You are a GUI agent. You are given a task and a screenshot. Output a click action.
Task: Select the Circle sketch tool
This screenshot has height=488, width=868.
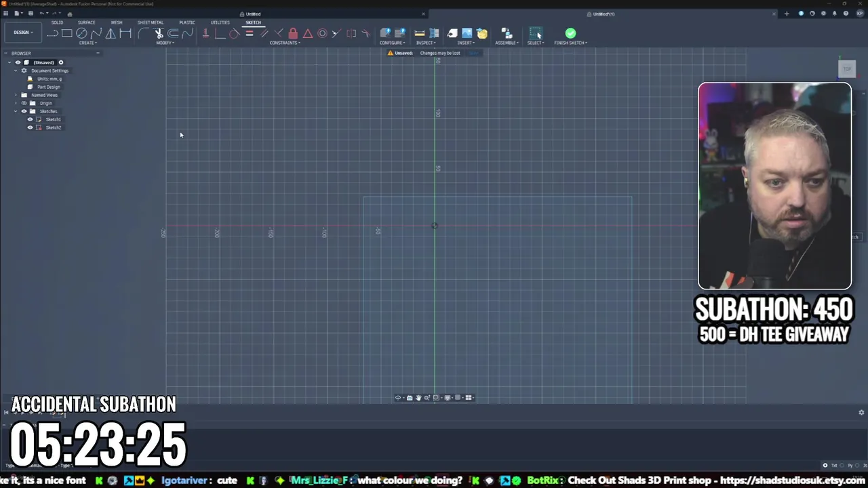coord(81,33)
